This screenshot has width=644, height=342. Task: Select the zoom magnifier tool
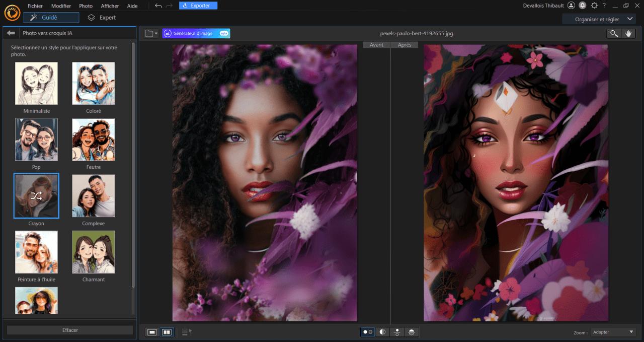[x=613, y=33]
